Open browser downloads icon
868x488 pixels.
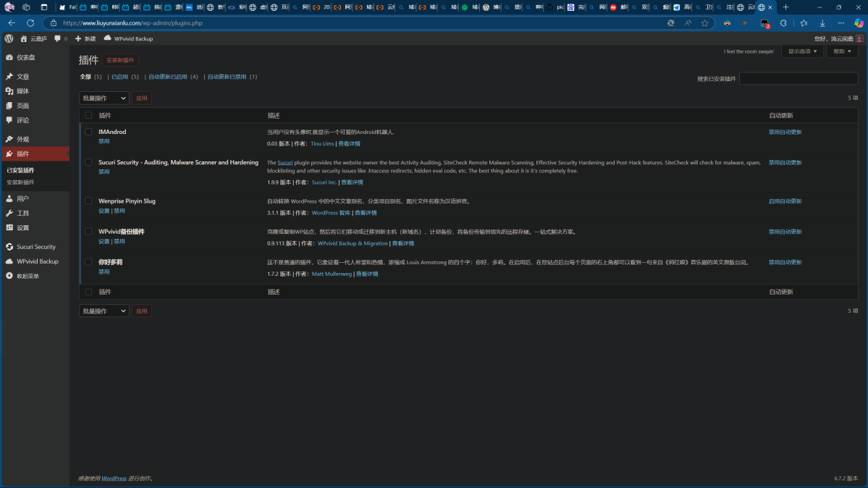pyautogui.click(x=822, y=23)
